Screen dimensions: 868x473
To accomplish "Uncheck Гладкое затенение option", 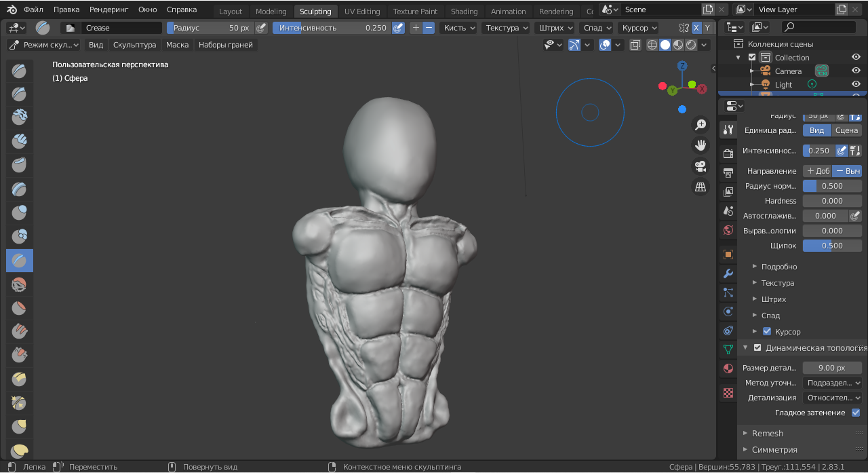I will (856, 413).
